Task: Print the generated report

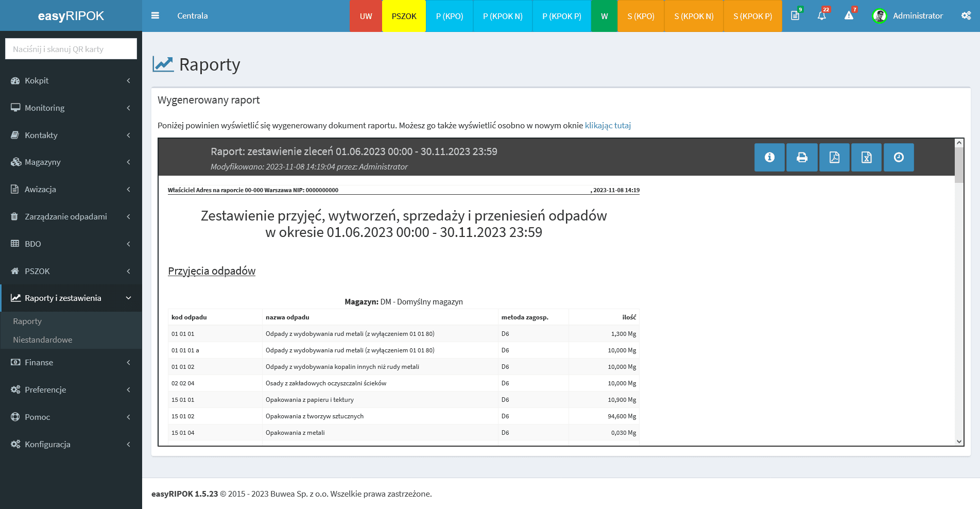Action: pos(802,157)
